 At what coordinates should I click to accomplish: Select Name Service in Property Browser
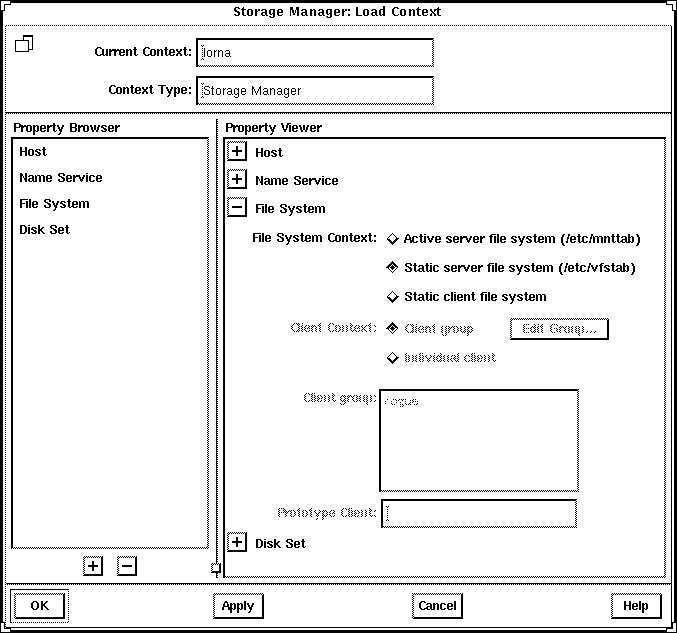click(60, 178)
